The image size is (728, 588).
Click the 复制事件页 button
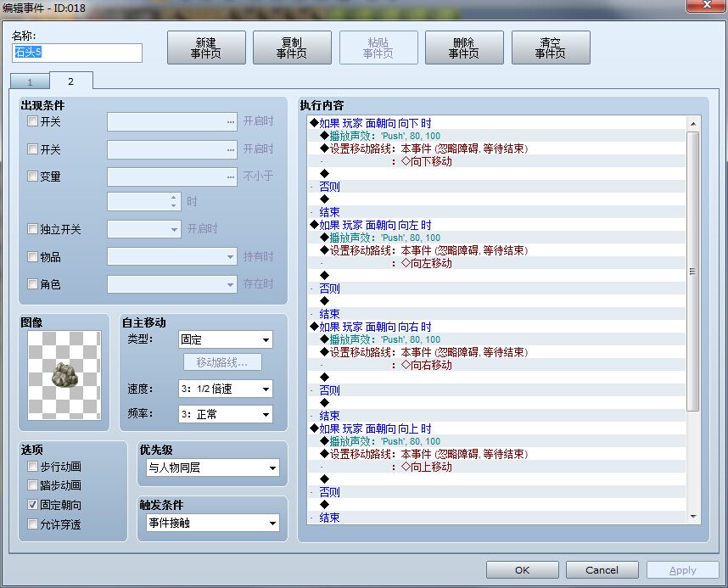292,48
